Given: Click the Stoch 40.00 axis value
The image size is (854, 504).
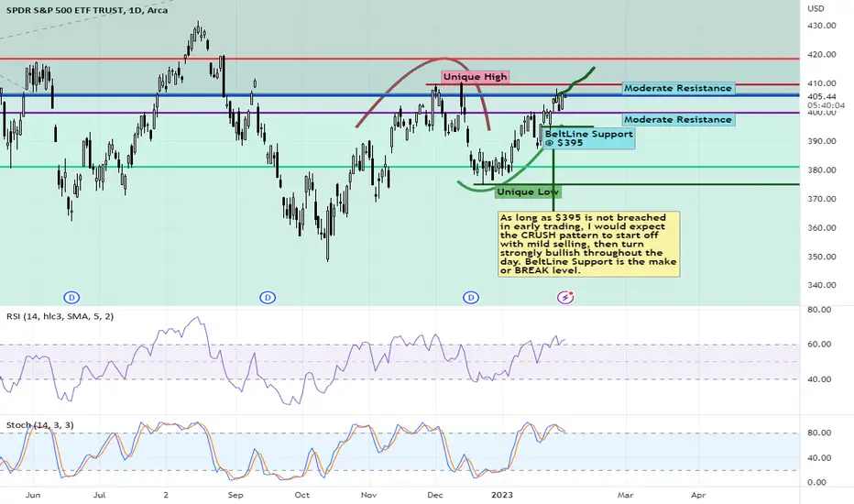Looking at the screenshot, I should click(x=820, y=457).
